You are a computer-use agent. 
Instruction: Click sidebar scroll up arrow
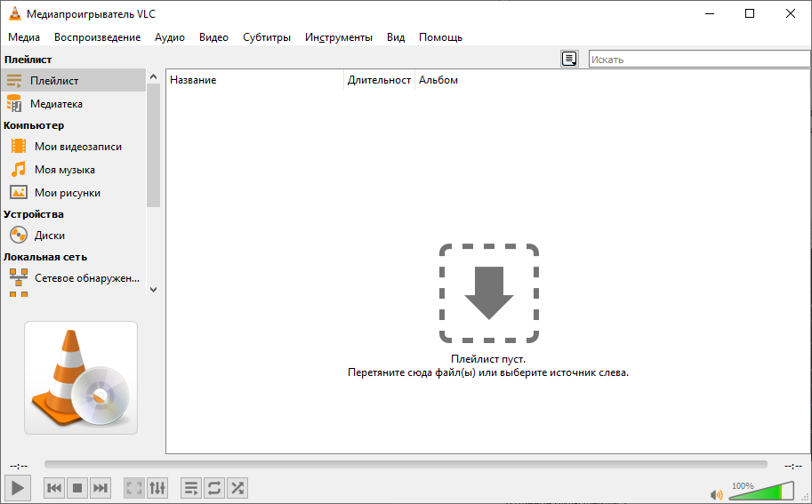click(153, 76)
